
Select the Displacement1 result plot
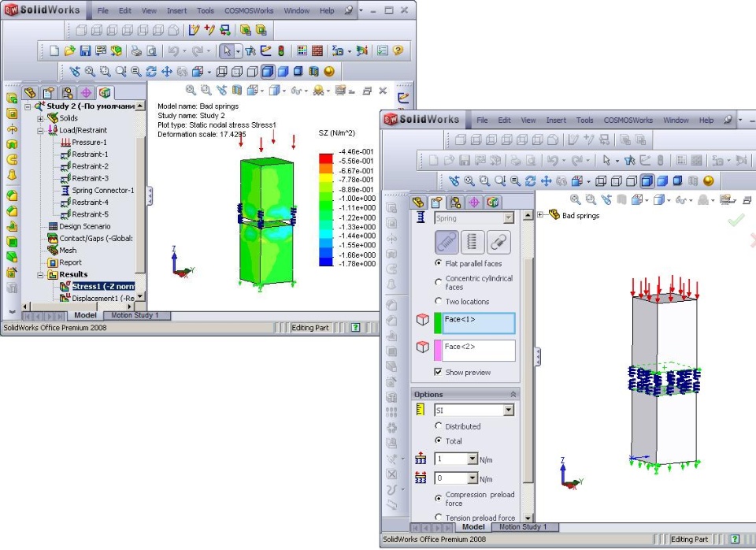(102, 298)
